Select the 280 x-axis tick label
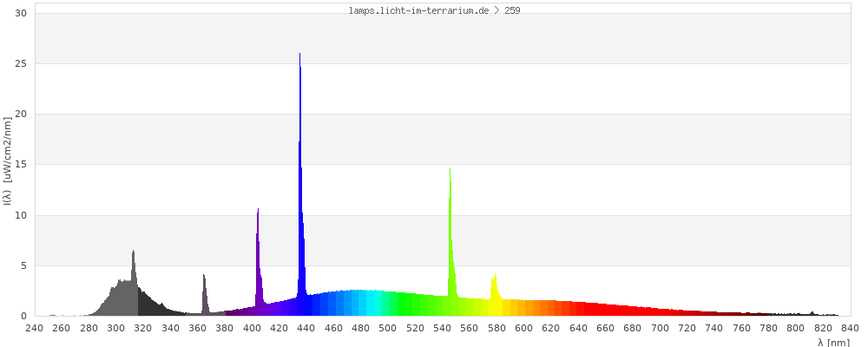The image size is (868, 347). (89, 328)
